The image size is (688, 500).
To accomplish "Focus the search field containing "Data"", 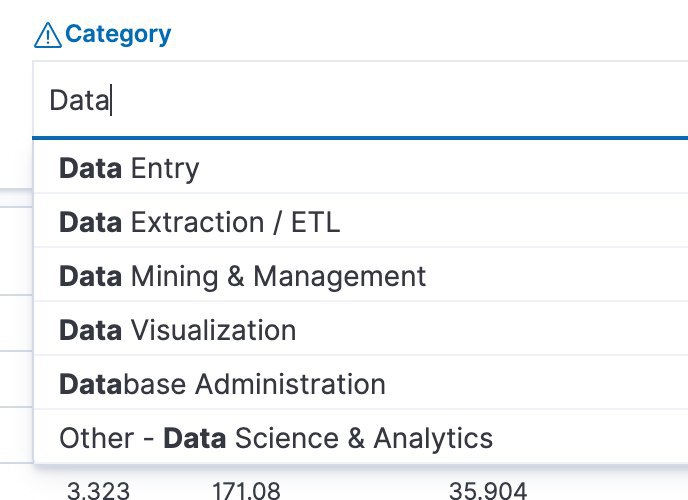I will tap(360, 100).
